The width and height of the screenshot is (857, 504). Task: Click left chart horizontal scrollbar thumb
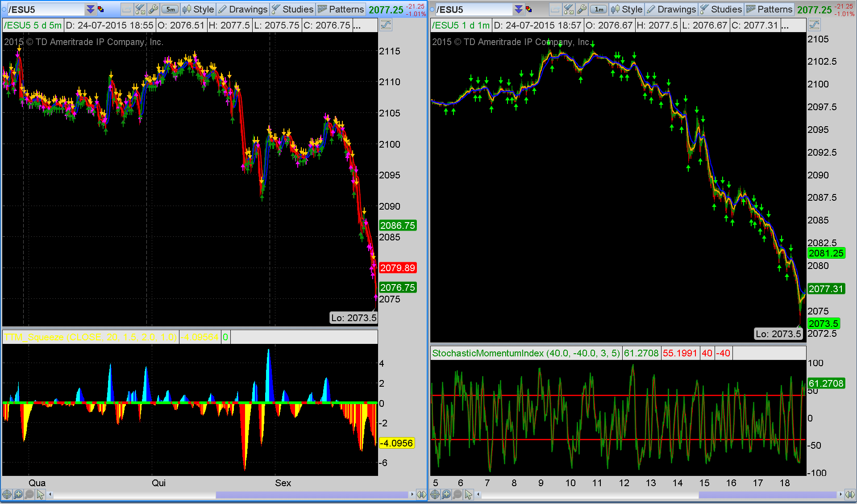[312, 494]
